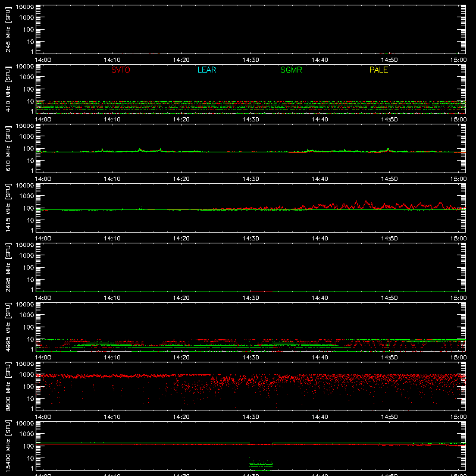Click the 14:30 time label of 1415 MHz panel

coord(250,239)
